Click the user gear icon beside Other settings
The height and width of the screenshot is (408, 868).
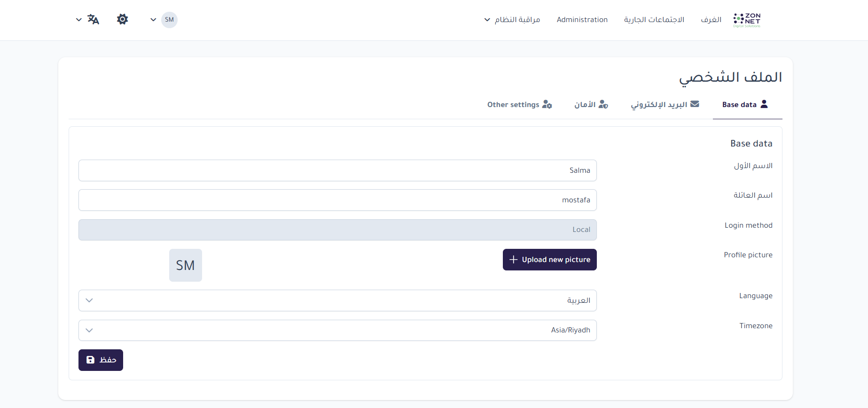click(547, 104)
